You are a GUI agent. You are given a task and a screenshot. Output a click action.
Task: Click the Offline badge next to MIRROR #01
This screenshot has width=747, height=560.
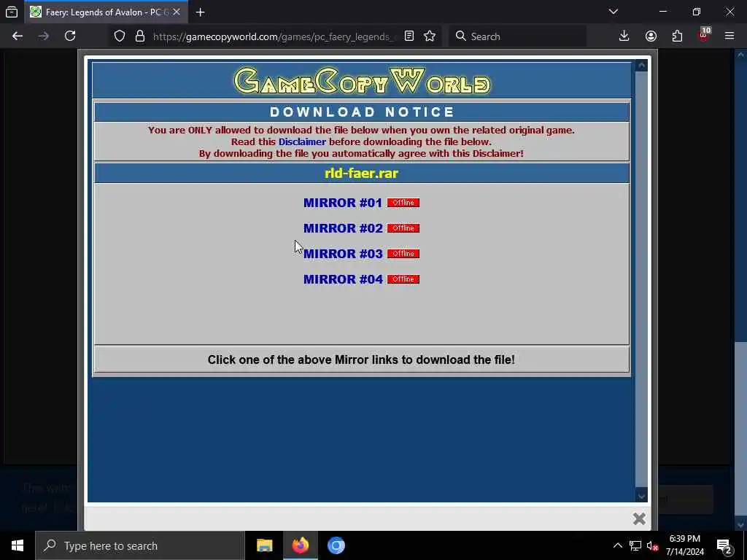click(x=403, y=203)
